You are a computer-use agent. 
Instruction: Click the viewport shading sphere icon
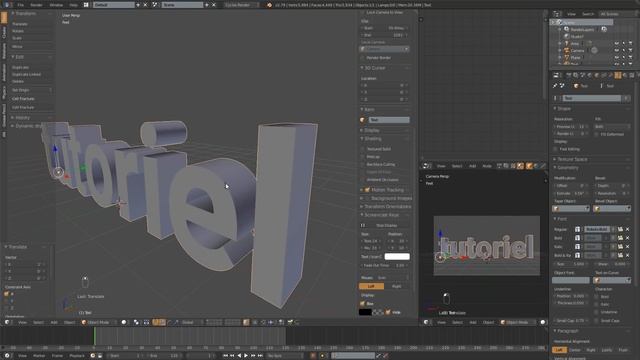pyautogui.click(x=124, y=322)
